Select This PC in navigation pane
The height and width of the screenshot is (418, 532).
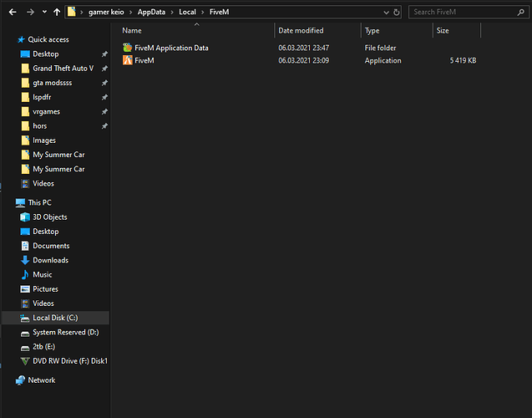point(40,202)
